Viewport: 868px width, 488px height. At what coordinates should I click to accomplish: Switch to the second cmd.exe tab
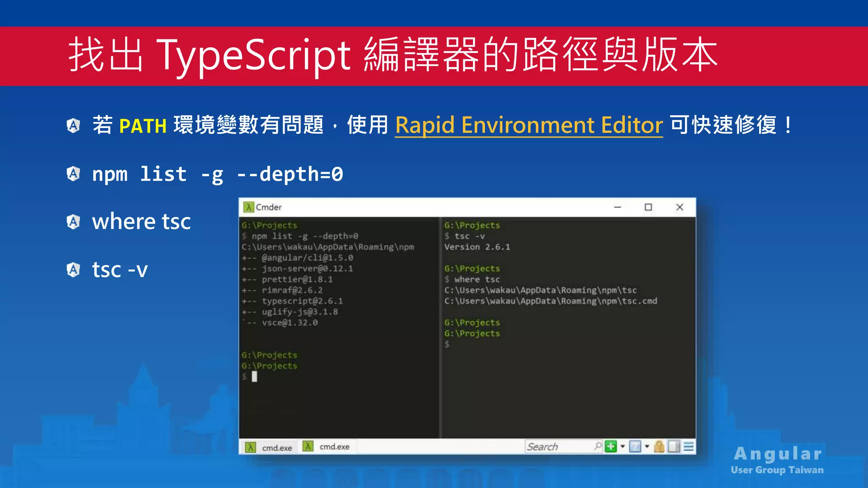point(326,446)
